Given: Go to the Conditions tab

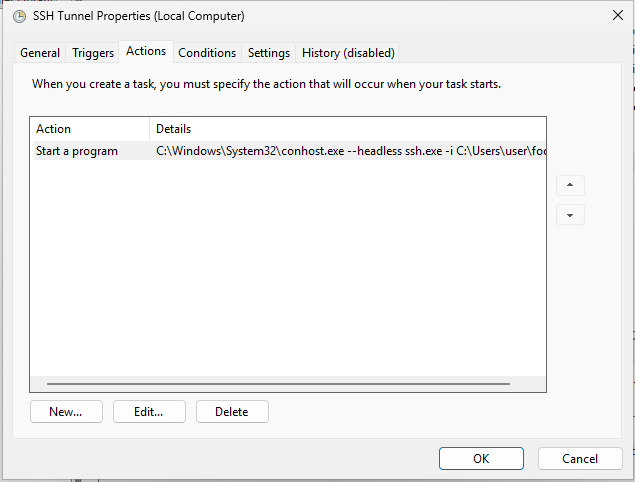Looking at the screenshot, I should [x=207, y=53].
